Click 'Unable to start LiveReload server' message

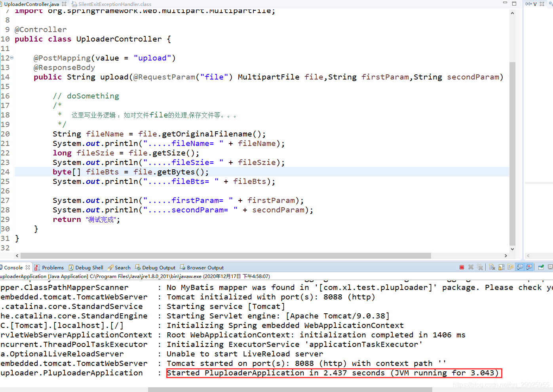[x=245, y=354]
